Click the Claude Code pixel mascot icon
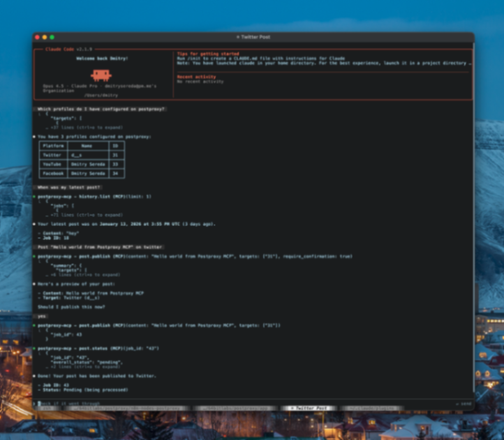 101,75
